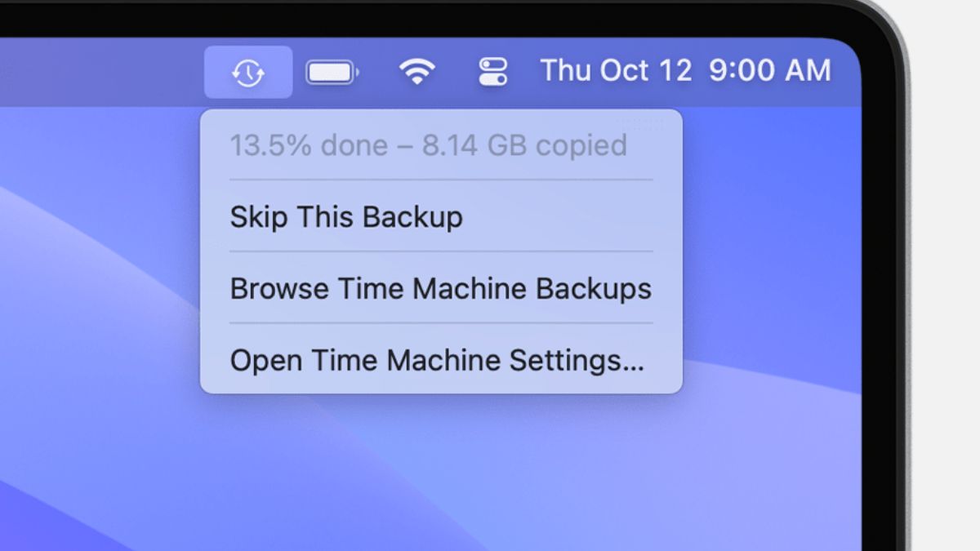Click the date Thu Oct 12
Viewport: 980px width, 551px height.
point(616,71)
